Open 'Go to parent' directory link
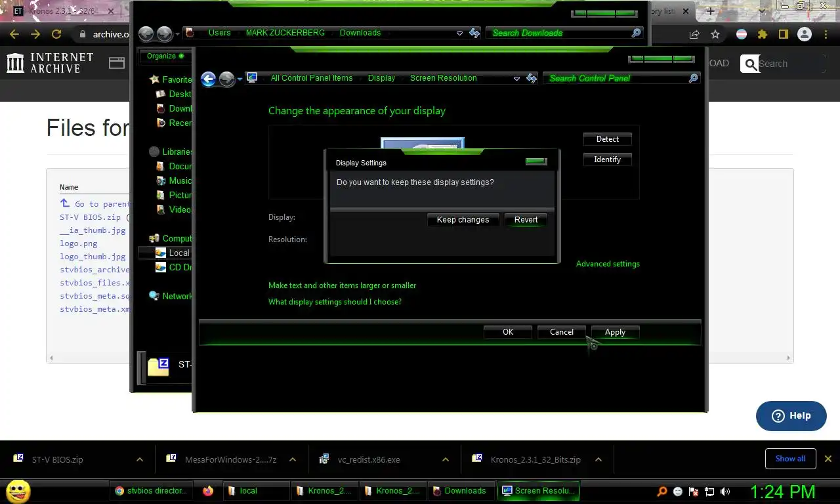840x504 pixels. point(95,204)
